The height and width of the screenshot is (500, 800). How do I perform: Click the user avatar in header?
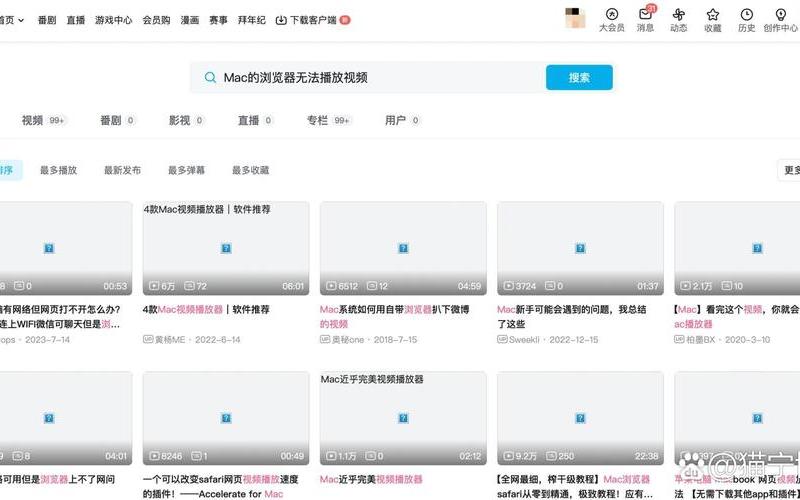[575, 18]
